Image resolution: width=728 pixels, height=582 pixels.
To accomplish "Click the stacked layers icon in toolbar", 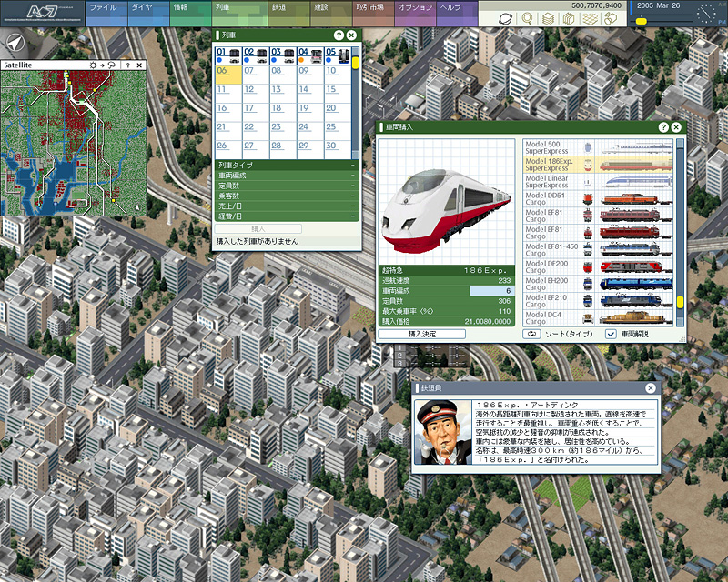I will pos(549,18).
